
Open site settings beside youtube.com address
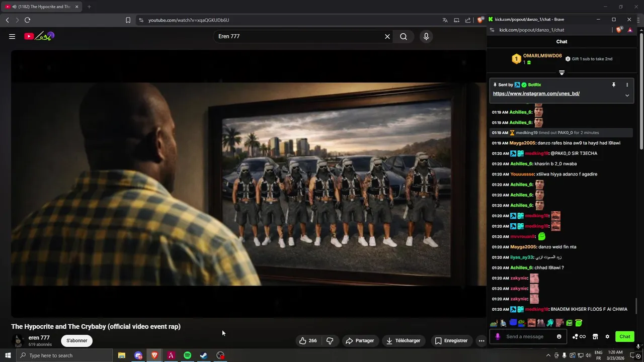[x=141, y=20]
